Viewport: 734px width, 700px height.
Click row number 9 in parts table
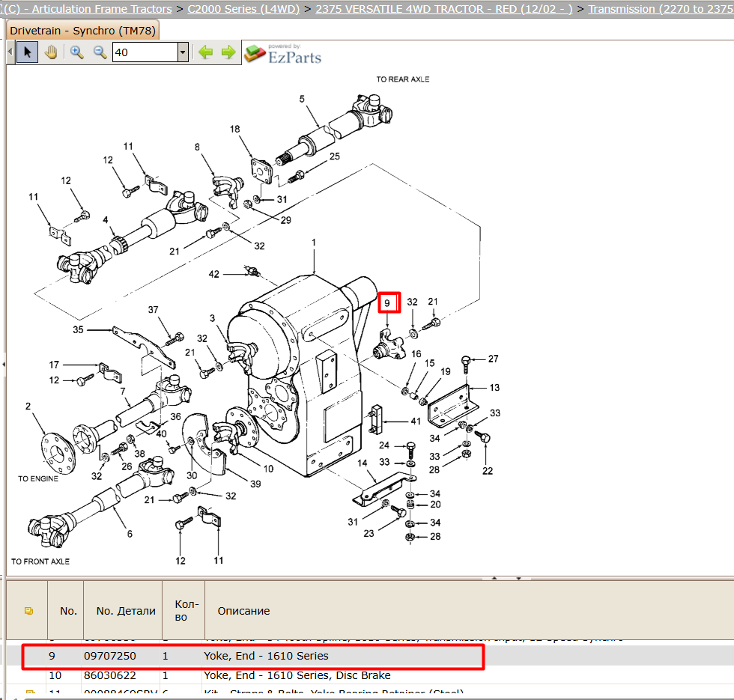click(x=52, y=656)
